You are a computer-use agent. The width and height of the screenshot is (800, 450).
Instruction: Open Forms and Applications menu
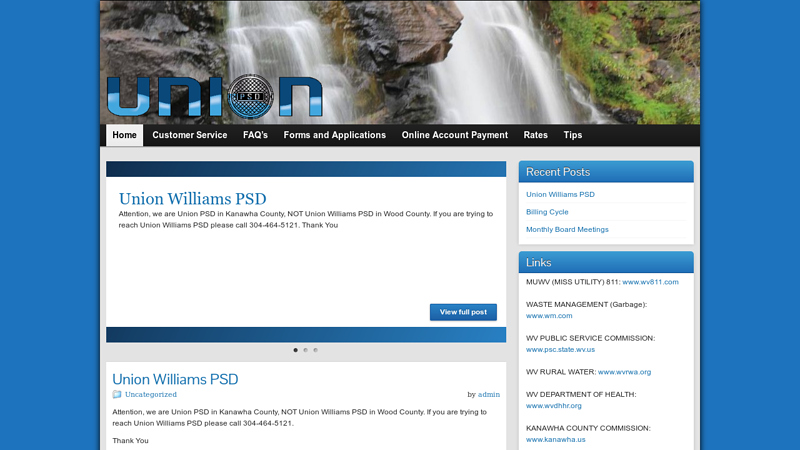click(x=334, y=135)
